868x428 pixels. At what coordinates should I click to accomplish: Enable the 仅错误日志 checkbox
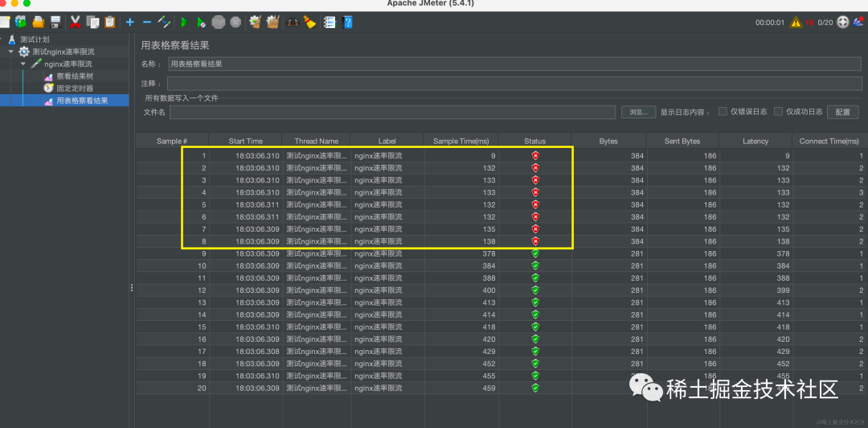tap(723, 112)
